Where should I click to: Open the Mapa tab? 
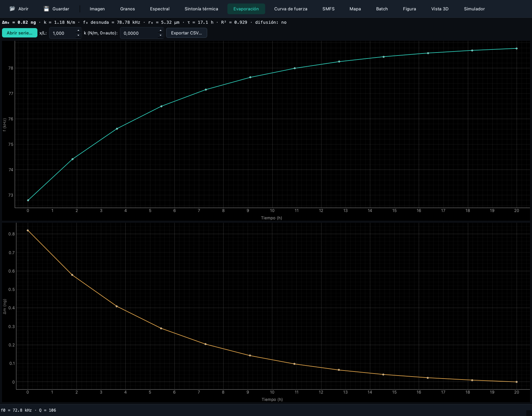355,9
